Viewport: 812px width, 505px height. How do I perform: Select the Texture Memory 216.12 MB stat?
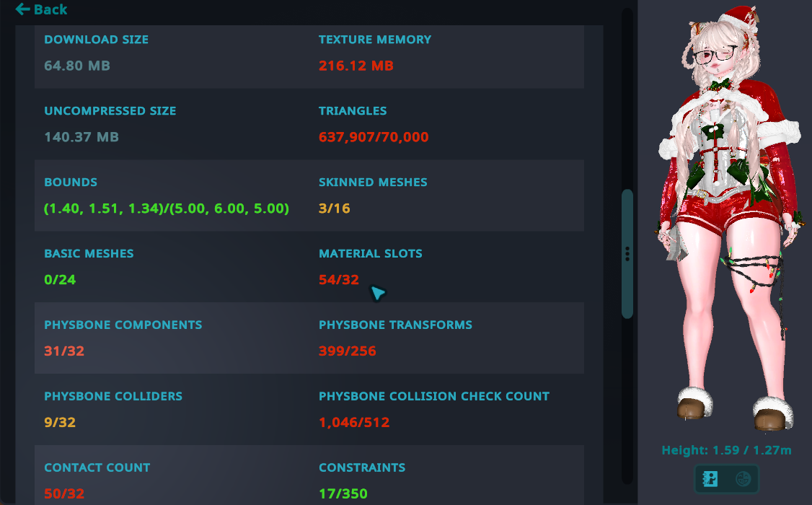[356, 66]
